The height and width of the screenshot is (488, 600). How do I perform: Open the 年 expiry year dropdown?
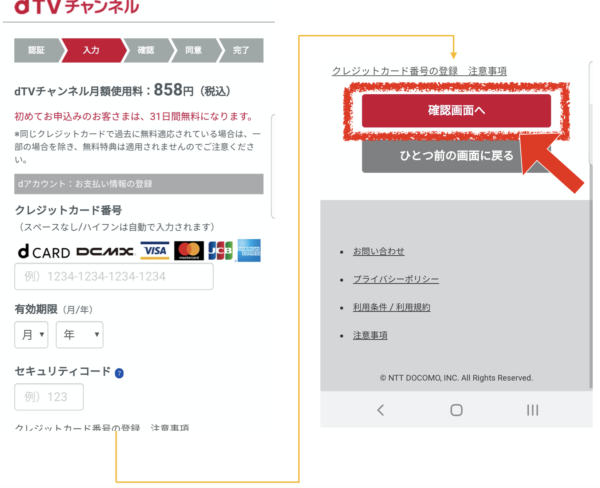coord(80,335)
